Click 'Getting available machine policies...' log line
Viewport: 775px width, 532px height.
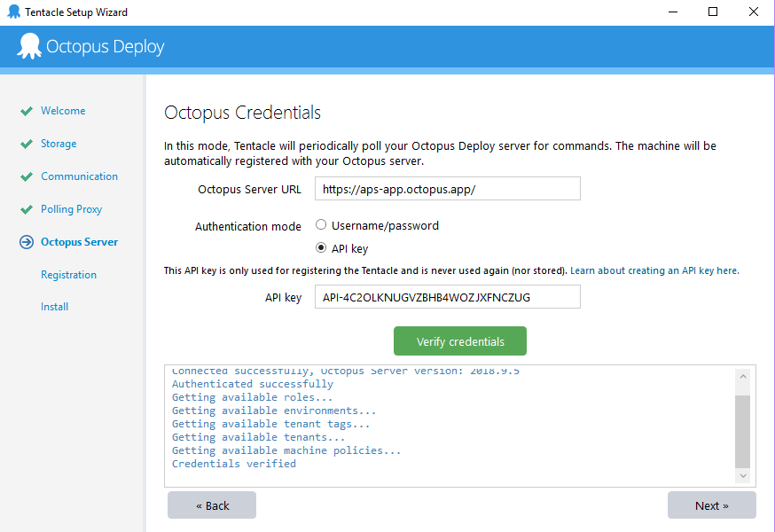[286, 450]
